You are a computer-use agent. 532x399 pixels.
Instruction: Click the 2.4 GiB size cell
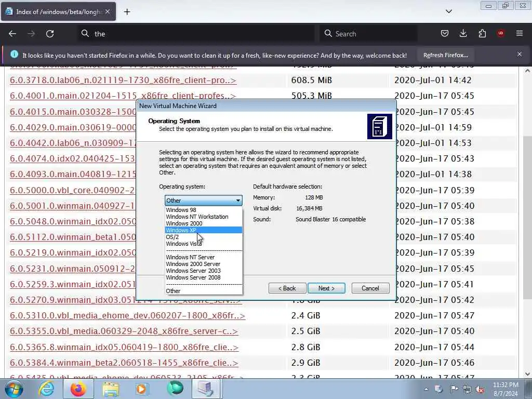(305, 315)
